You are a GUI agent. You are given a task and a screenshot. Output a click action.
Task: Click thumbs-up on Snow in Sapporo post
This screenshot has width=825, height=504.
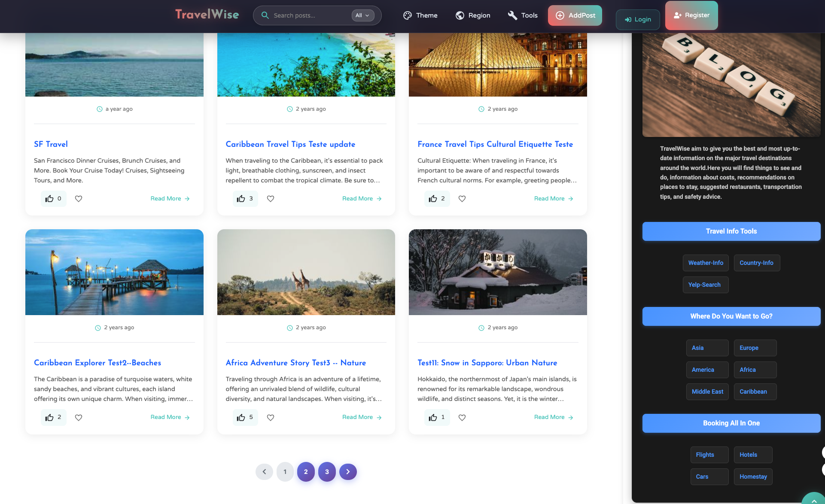coord(433,417)
